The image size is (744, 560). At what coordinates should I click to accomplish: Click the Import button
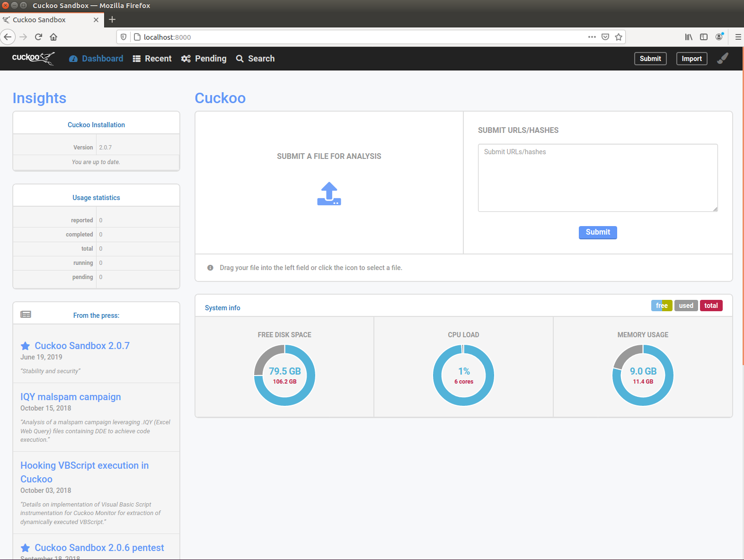click(691, 59)
